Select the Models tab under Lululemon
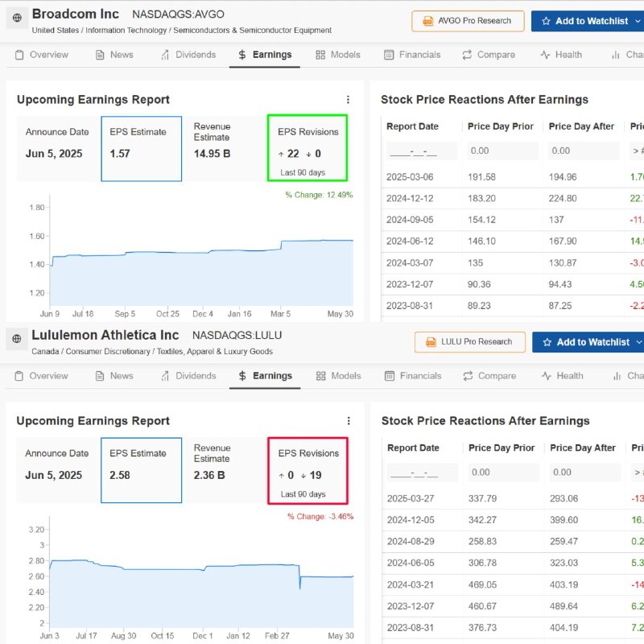 [x=338, y=376]
